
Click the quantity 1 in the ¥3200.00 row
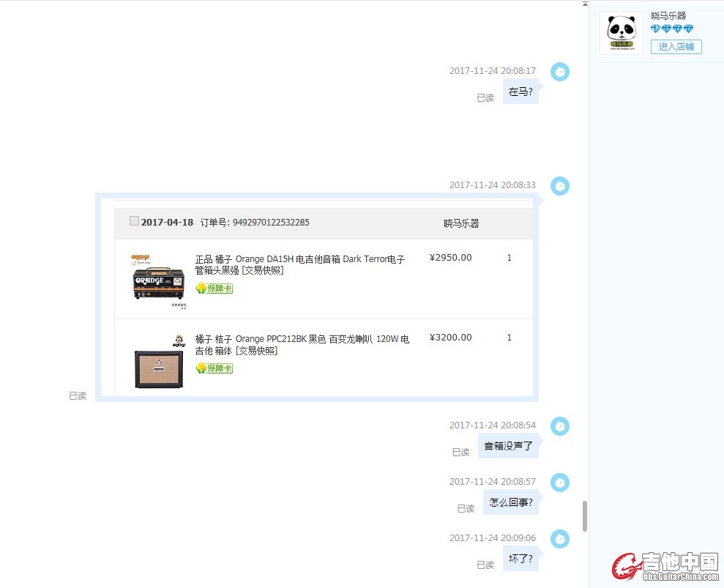tap(510, 338)
